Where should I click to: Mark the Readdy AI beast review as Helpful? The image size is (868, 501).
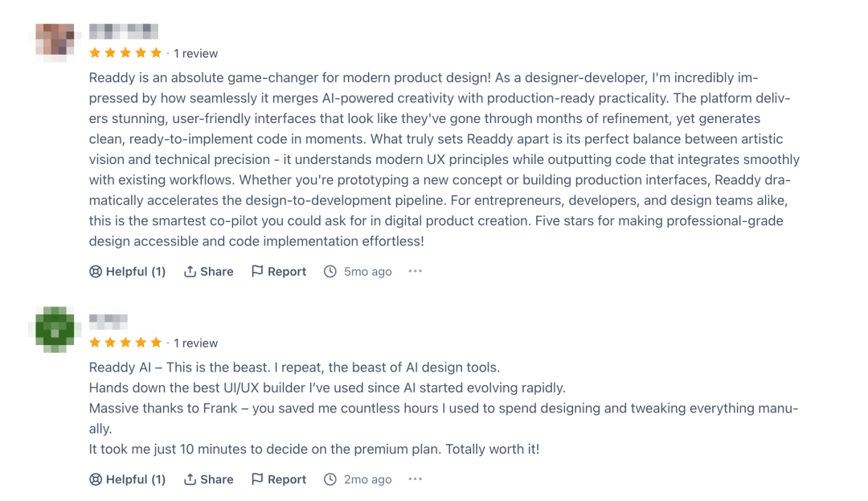(127, 479)
